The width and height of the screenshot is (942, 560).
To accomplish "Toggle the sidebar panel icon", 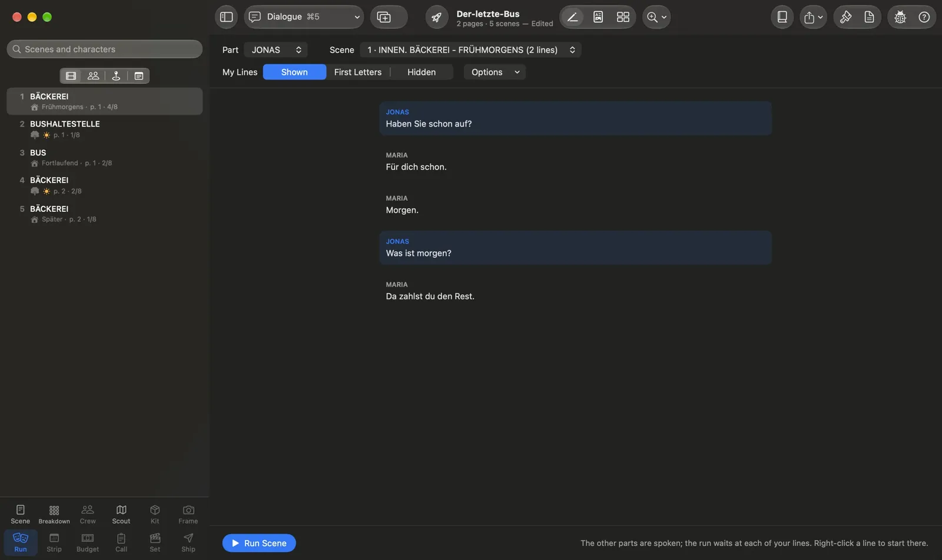I will click(226, 17).
